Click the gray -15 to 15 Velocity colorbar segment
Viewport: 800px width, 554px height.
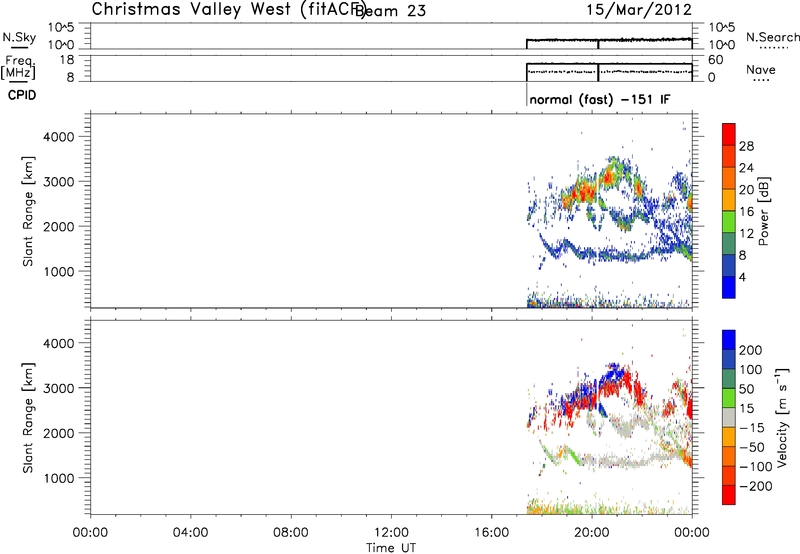tap(729, 417)
